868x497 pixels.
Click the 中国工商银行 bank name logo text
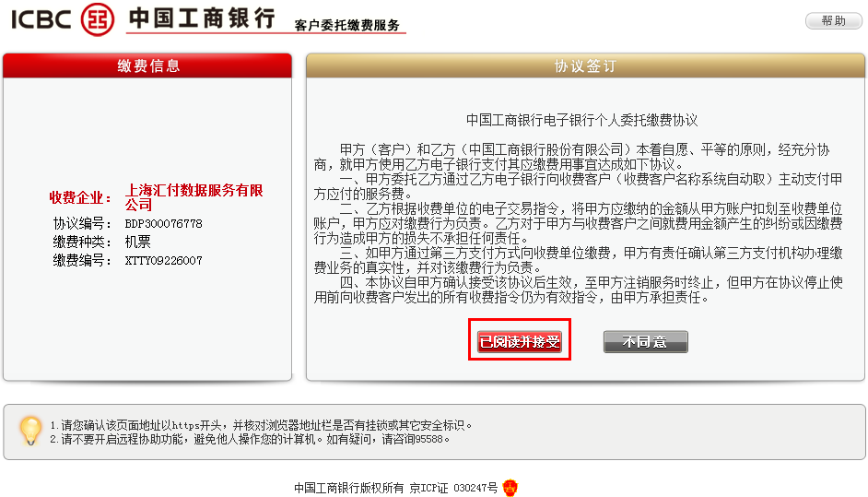coord(202,18)
